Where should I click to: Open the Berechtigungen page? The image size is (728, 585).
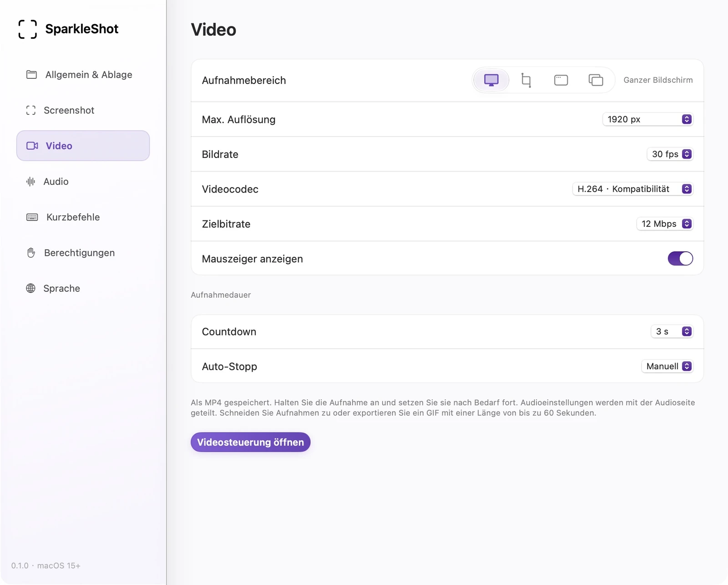click(x=83, y=253)
